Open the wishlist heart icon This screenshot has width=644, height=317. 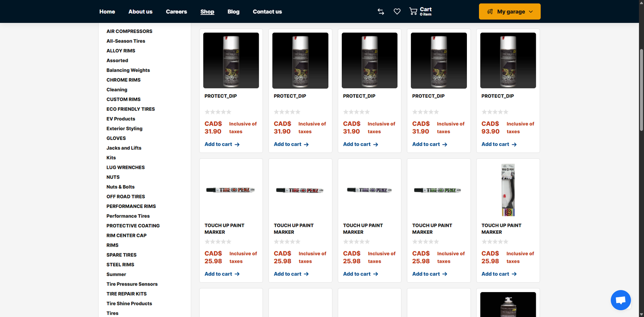coord(397,12)
